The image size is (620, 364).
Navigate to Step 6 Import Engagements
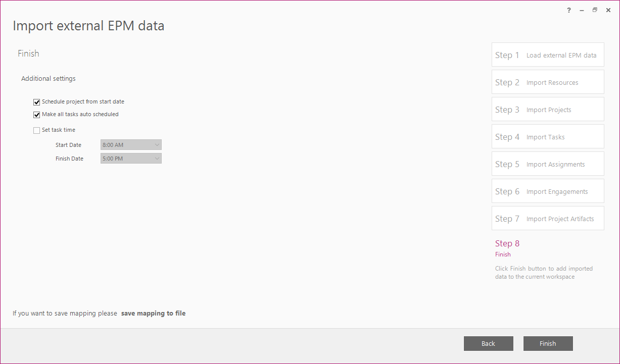click(x=548, y=191)
